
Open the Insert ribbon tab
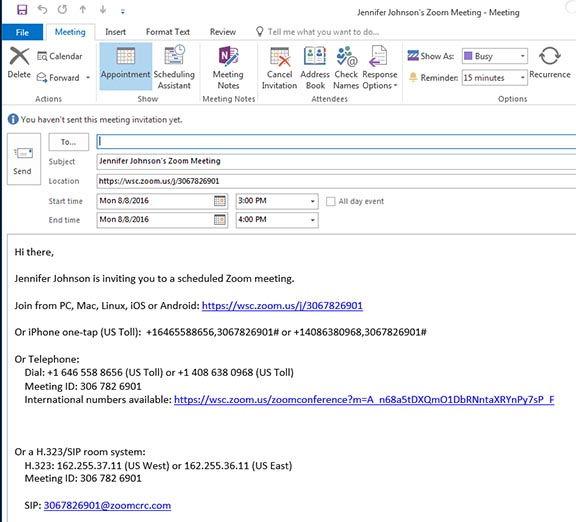(115, 32)
